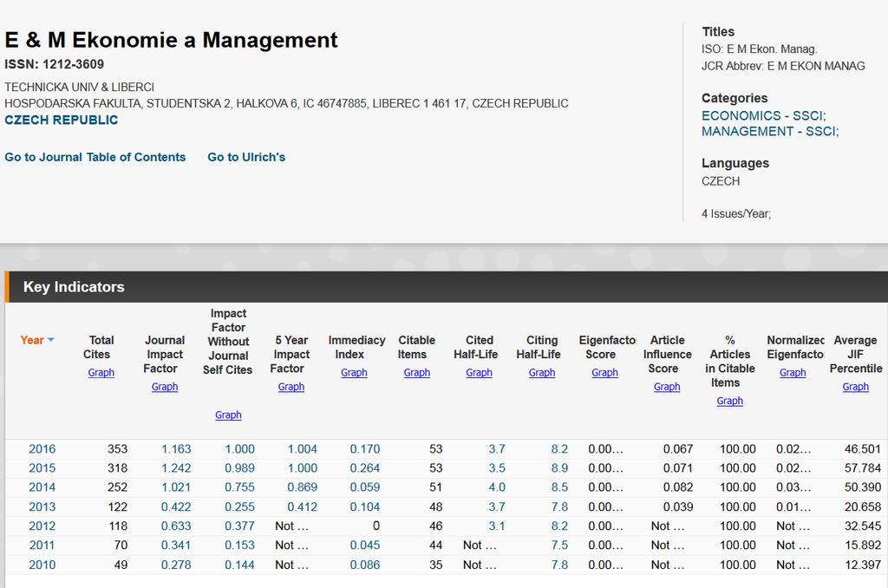Click the ISSN: 1212-3609 text
This screenshot has height=588, width=888.
(55, 64)
